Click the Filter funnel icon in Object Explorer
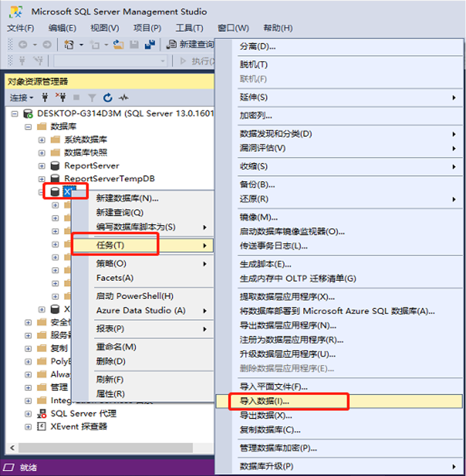Image resolution: width=466 pixels, height=476 pixels. click(x=92, y=98)
